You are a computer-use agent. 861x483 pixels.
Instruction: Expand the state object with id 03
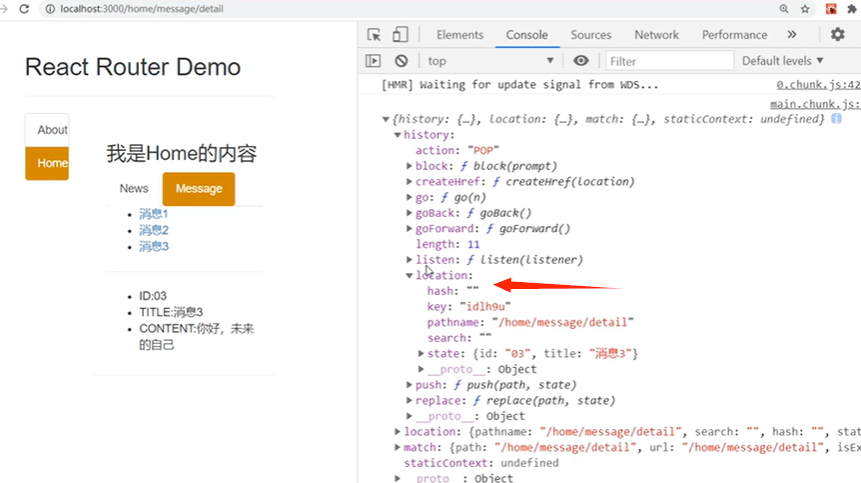(421, 353)
